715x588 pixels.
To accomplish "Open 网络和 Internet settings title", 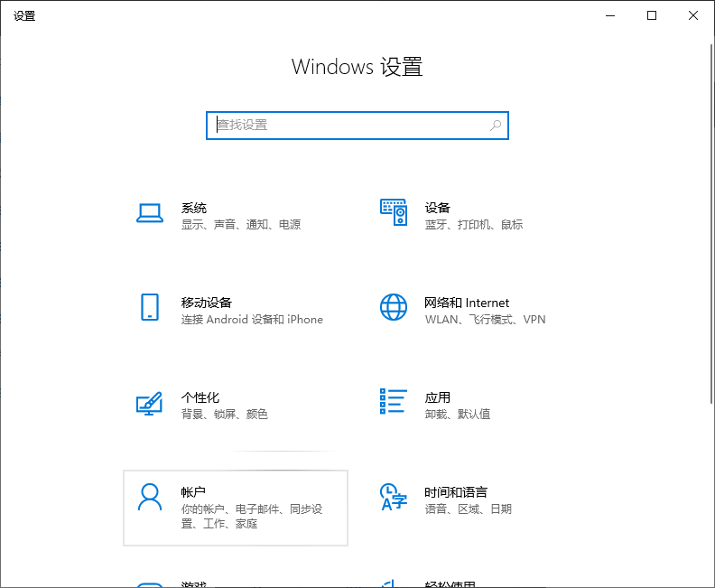I will coord(467,303).
